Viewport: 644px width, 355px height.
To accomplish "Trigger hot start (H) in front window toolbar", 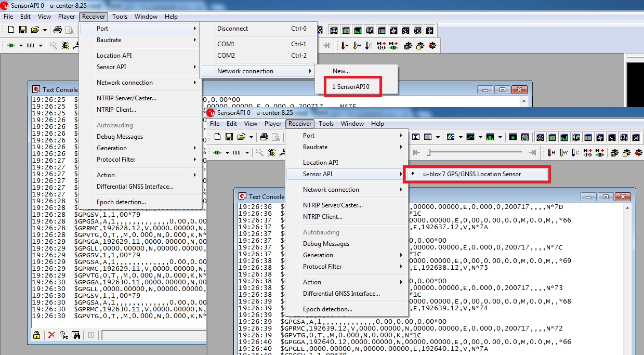I will pos(551,152).
